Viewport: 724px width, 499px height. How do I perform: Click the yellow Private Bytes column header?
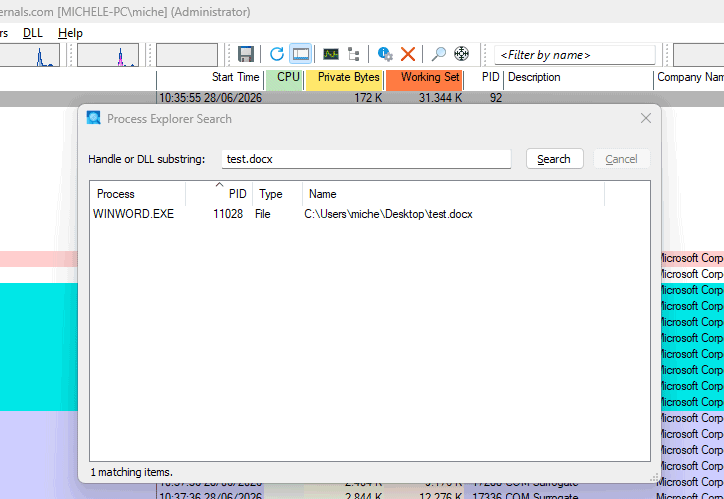coord(344,78)
